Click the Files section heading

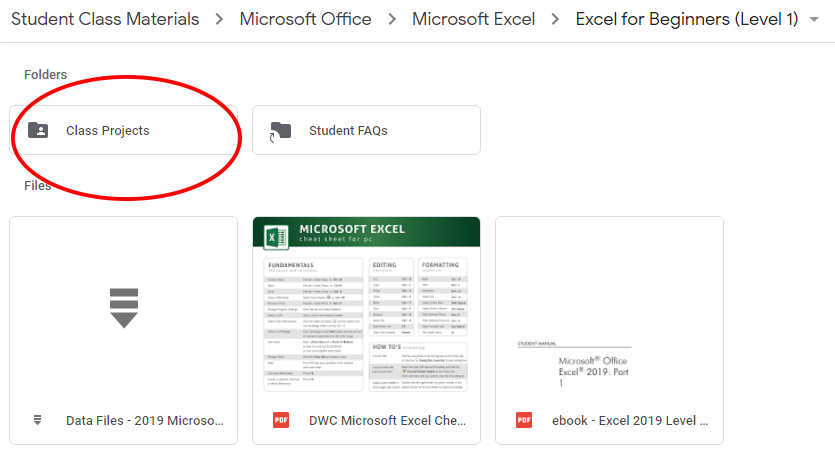(x=38, y=185)
